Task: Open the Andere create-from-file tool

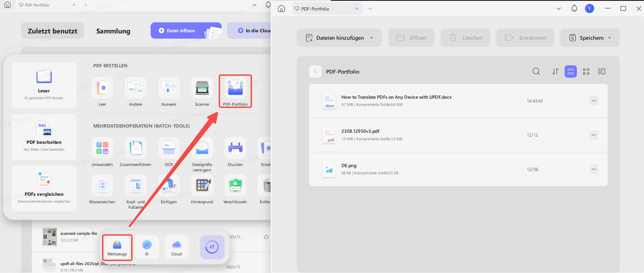Action: point(136,88)
